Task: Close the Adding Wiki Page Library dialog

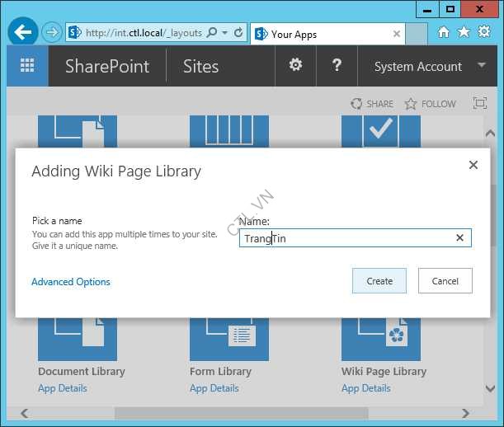Action: 473,166
